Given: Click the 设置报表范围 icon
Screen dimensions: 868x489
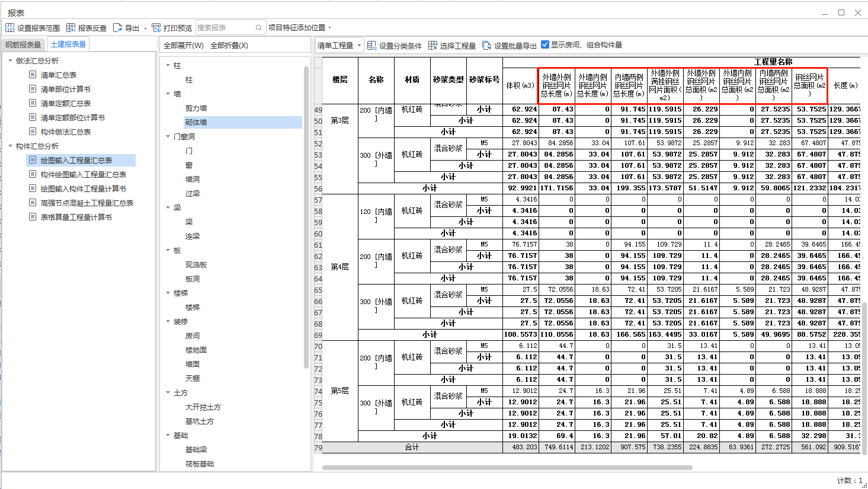Looking at the screenshot, I should point(9,28).
